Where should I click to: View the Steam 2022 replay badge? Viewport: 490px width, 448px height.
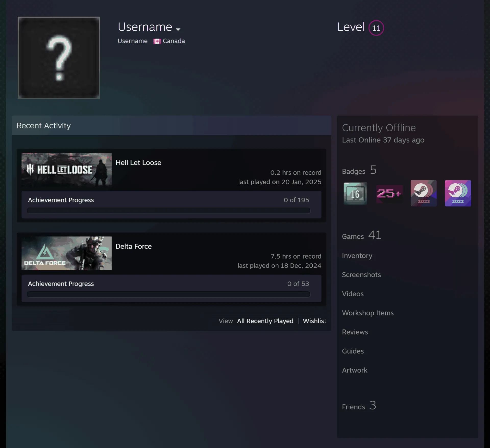[458, 193]
